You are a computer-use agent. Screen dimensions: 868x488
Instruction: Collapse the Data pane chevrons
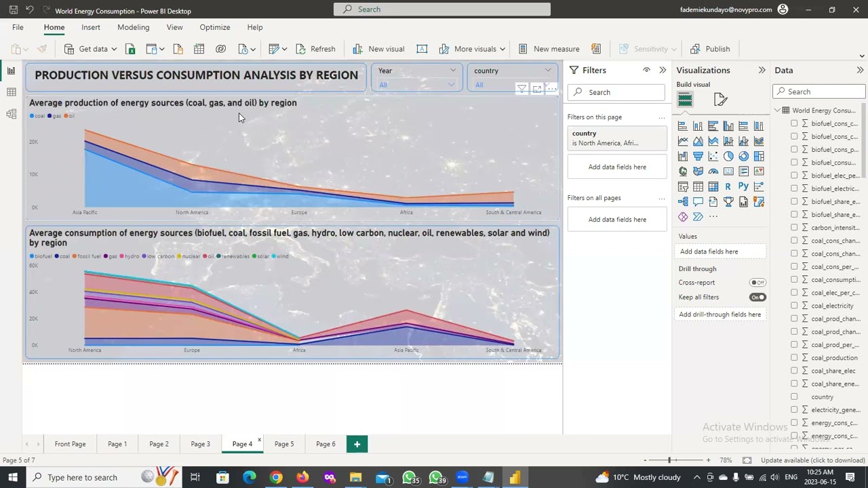click(x=860, y=70)
